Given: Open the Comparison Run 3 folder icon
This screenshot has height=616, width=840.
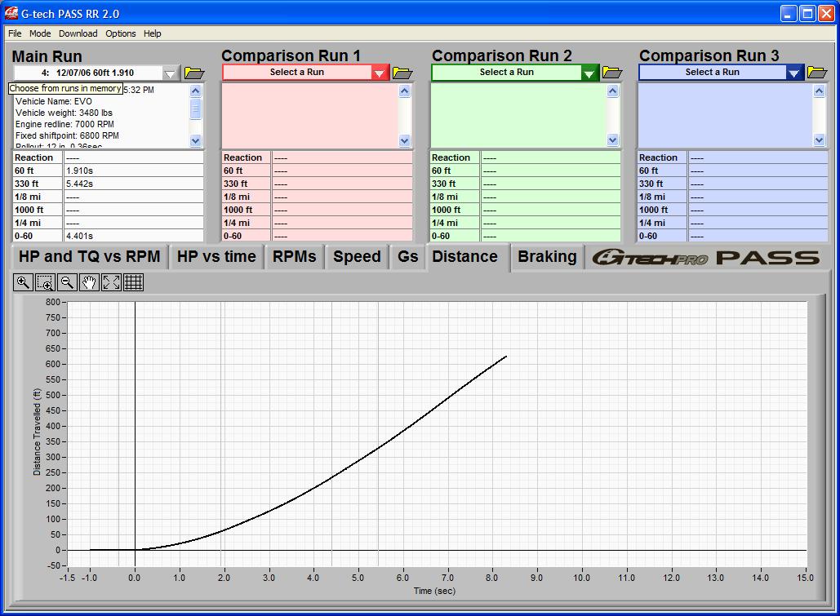Looking at the screenshot, I should coord(817,73).
